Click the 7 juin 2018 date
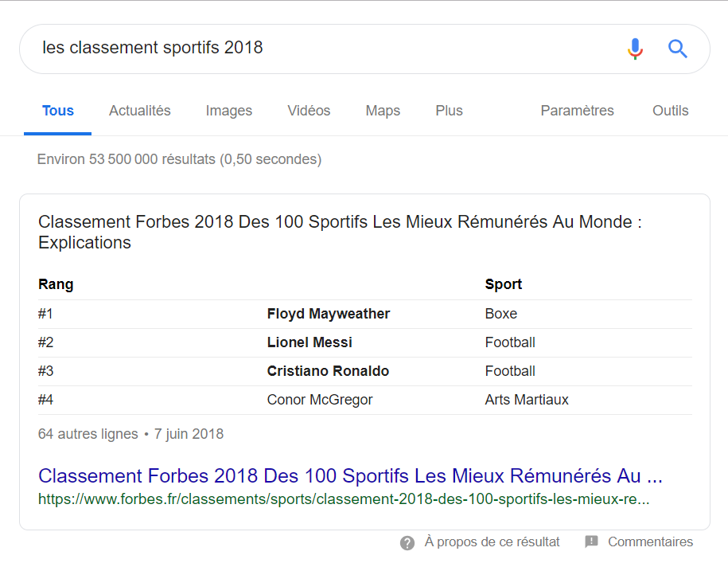The height and width of the screenshot is (563, 728). coord(189,434)
